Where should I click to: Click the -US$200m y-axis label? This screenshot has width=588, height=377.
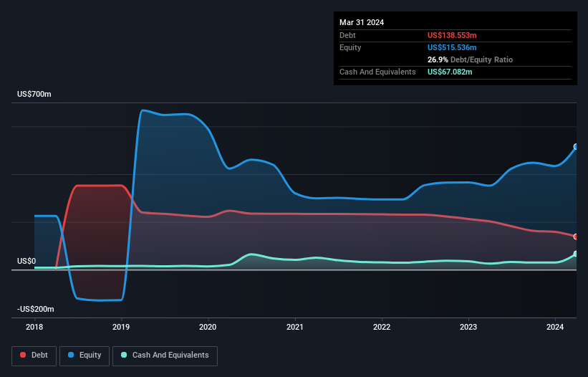click(x=36, y=309)
